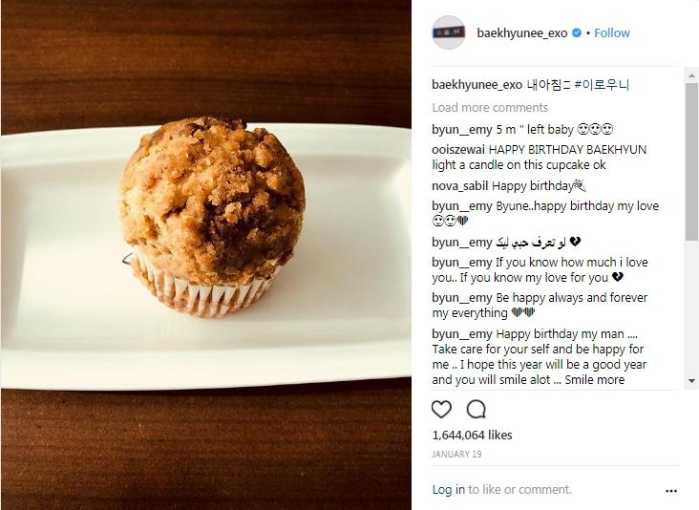Open baekhyunee_exo username in header
Image resolution: width=699 pixels, height=510 pixels.
coord(522,33)
